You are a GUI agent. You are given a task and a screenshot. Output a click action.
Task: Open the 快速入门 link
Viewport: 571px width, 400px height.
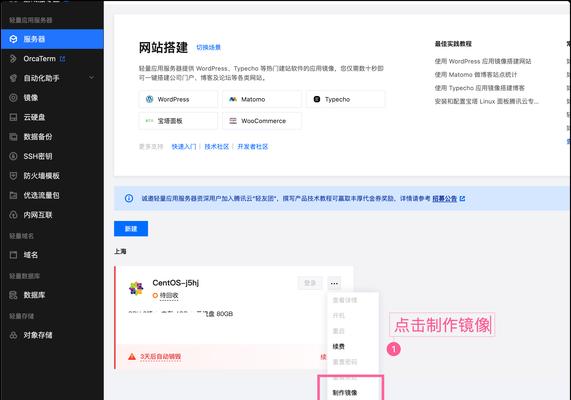[x=184, y=146]
